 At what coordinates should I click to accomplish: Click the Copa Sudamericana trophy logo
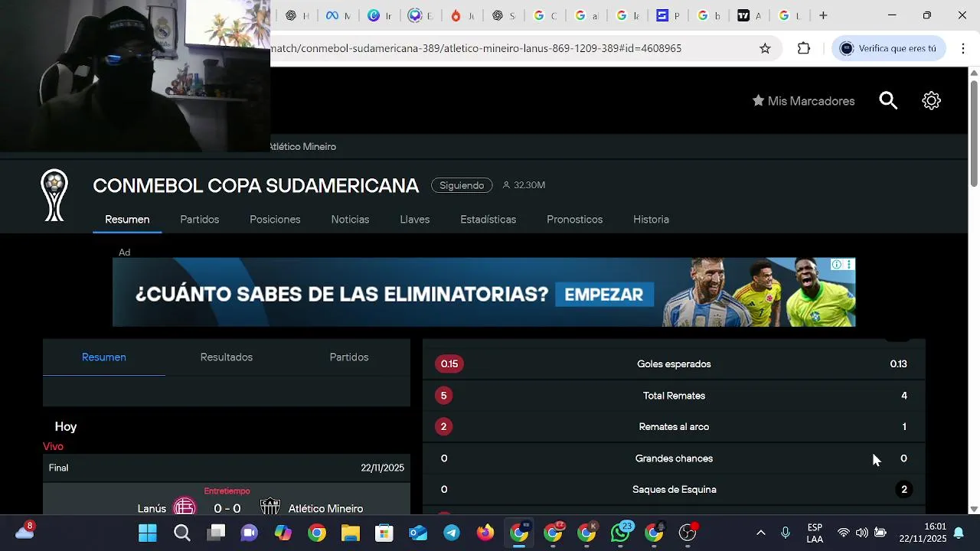[54, 195]
